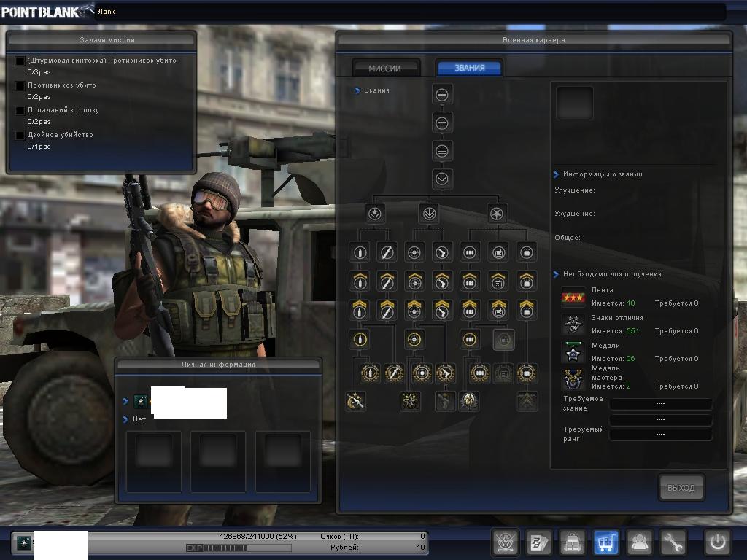Select the ЗВАНИЯ tab

(x=469, y=68)
